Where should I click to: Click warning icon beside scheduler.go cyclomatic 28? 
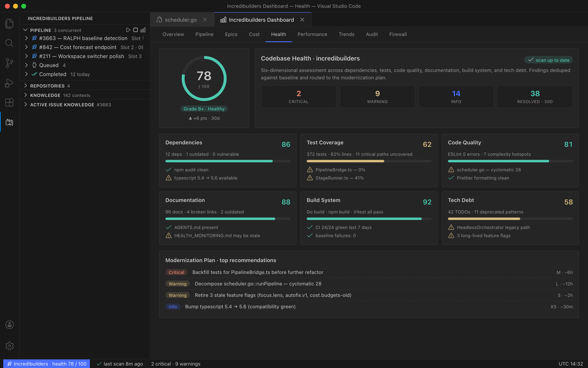tap(451, 170)
